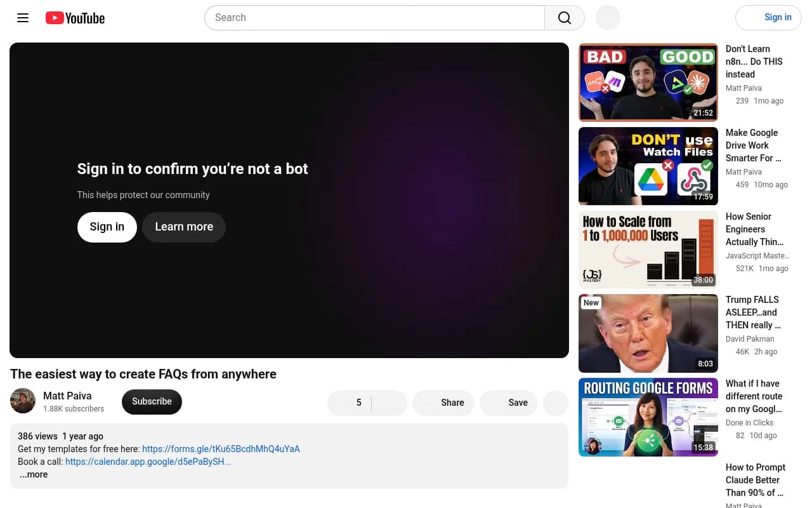Expand the description with ...more
Image resolution: width=812 pixels, height=508 pixels.
[34, 474]
